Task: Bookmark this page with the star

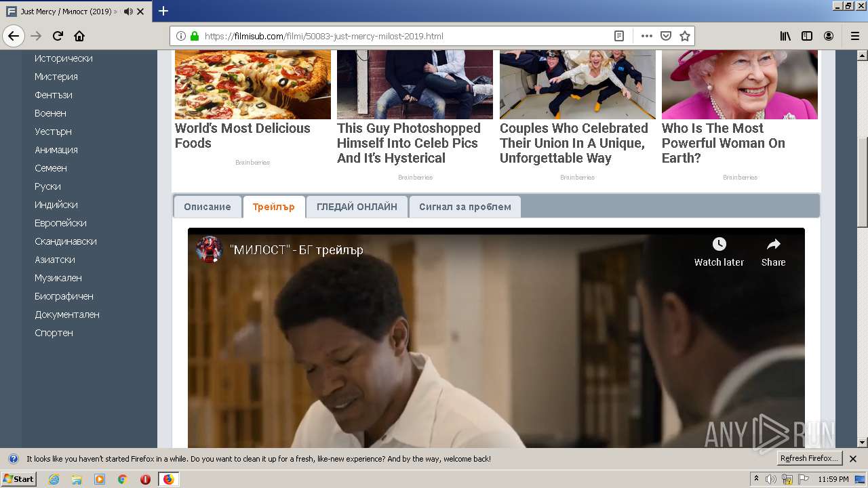Action: click(x=685, y=36)
